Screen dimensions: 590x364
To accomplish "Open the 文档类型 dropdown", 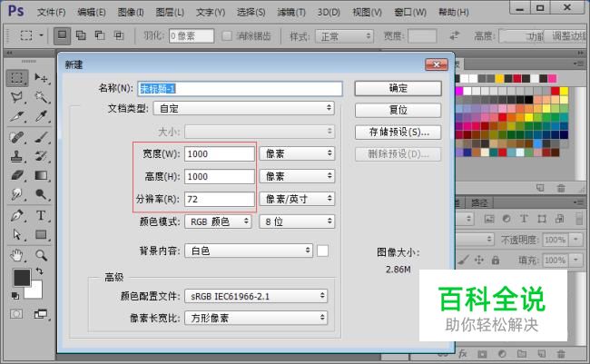I will click(x=244, y=108).
